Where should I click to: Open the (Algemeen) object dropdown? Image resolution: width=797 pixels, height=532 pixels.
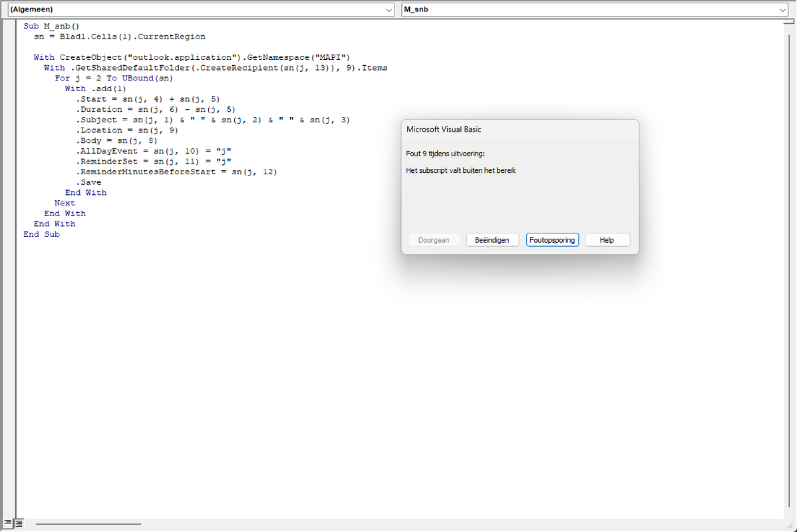point(201,10)
